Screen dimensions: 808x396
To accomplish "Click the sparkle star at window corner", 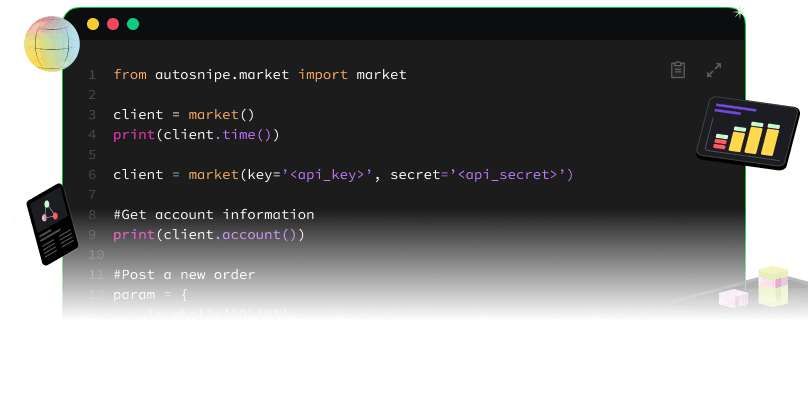I will coord(739,12).
